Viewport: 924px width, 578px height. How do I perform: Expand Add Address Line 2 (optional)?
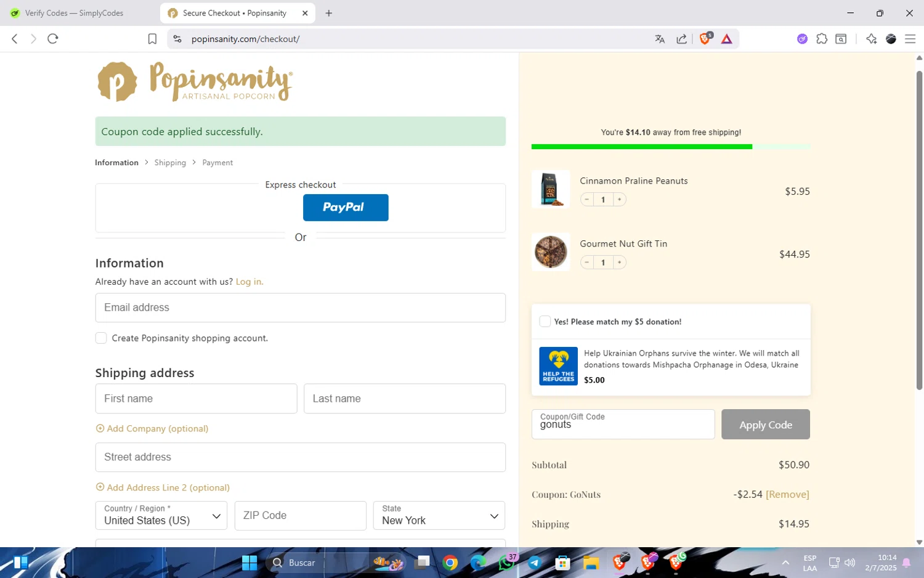(x=163, y=487)
